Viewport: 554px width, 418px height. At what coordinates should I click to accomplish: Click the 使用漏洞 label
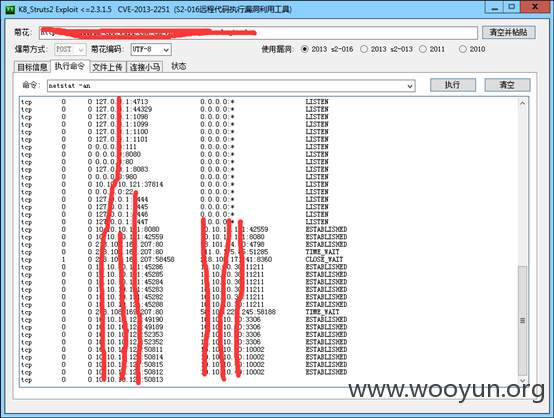277,49
